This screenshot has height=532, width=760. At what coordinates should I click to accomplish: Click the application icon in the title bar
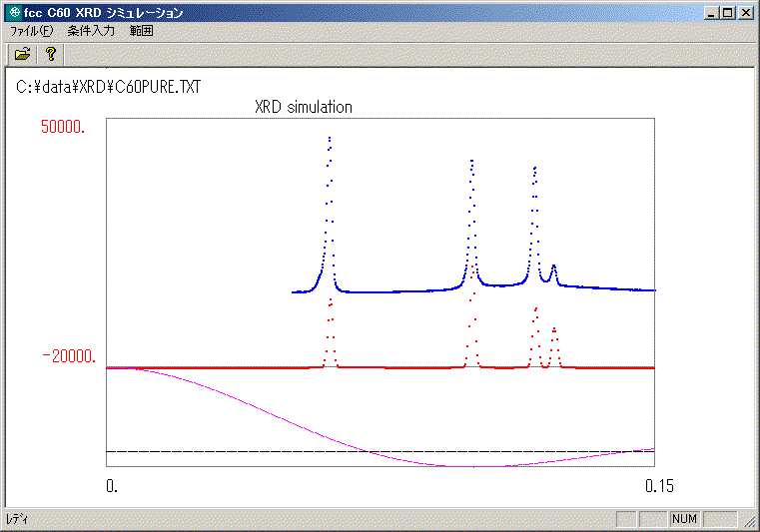pos(15,13)
